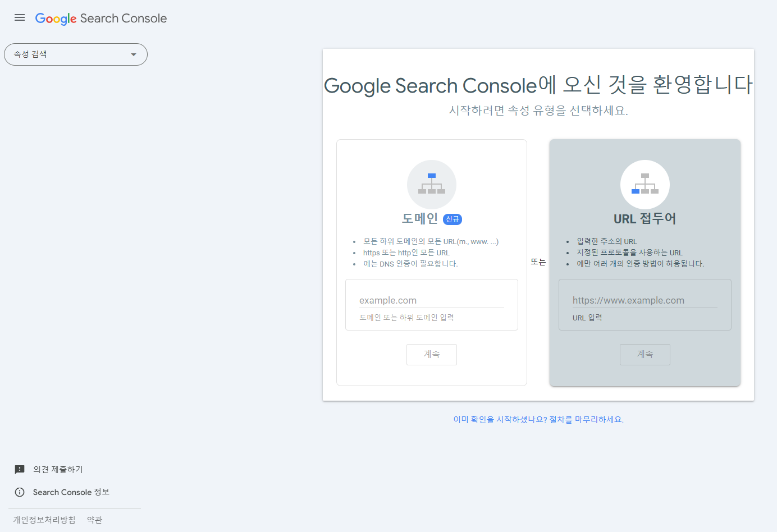Image resolution: width=777 pixels, height=532 pixels.
Task: Open the hamburger main menu
Action: [x=20, y=17]
